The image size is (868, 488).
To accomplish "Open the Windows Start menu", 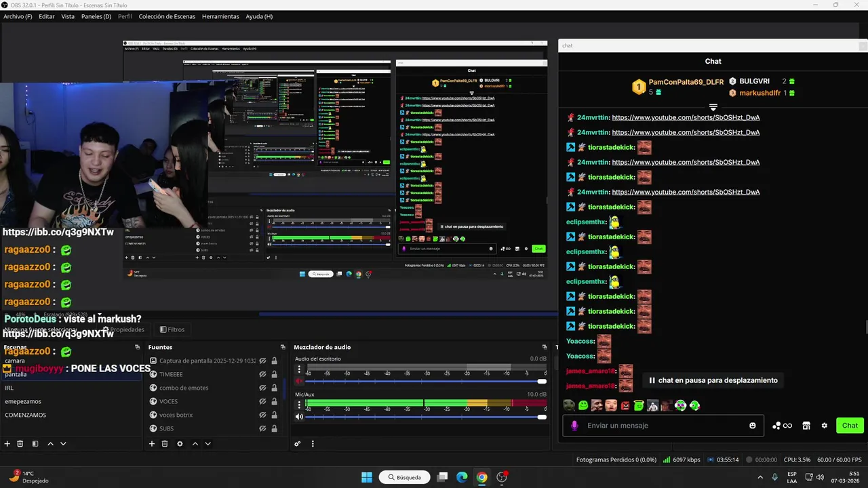I will pyautogui.click(x=367, y=477).
